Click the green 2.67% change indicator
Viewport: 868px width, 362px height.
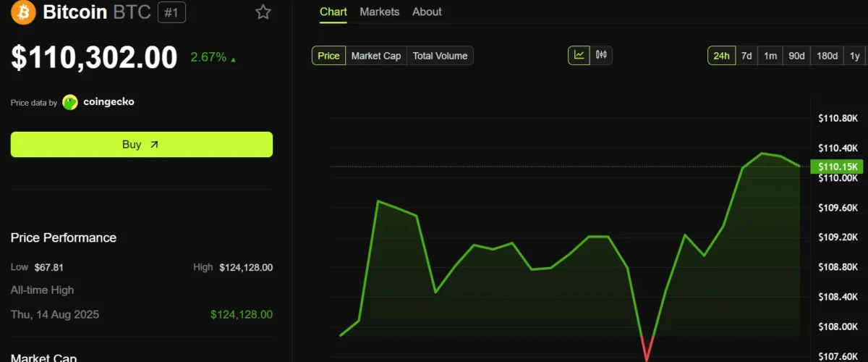[213, 57]
